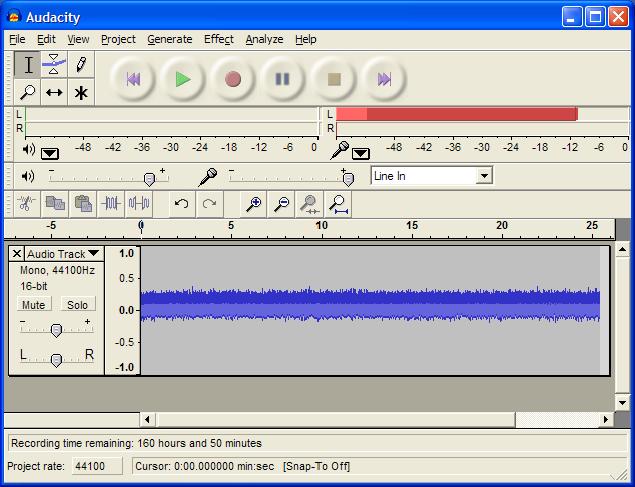635x487 pixels.
Task: Click the Undo arrow
Action: click(182, 203)
